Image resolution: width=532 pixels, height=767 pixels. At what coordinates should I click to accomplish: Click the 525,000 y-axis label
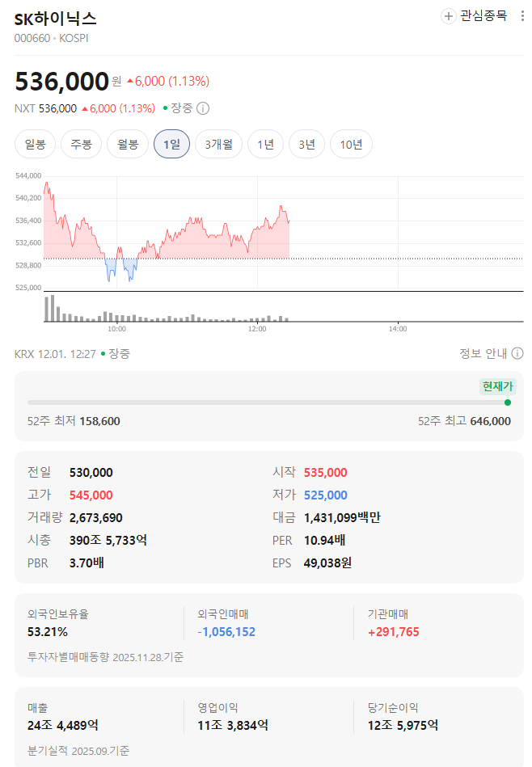(28, 288)
